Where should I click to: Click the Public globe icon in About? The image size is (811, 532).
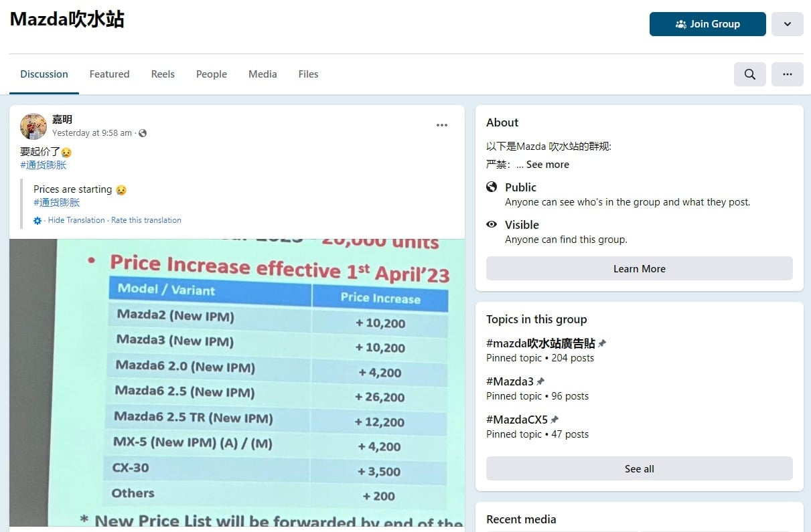[492, 187]
